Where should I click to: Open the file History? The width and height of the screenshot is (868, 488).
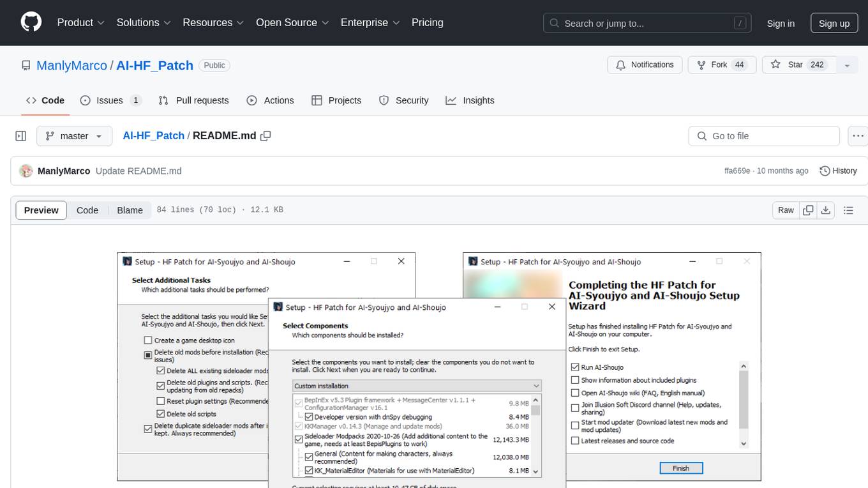[838, 171]
